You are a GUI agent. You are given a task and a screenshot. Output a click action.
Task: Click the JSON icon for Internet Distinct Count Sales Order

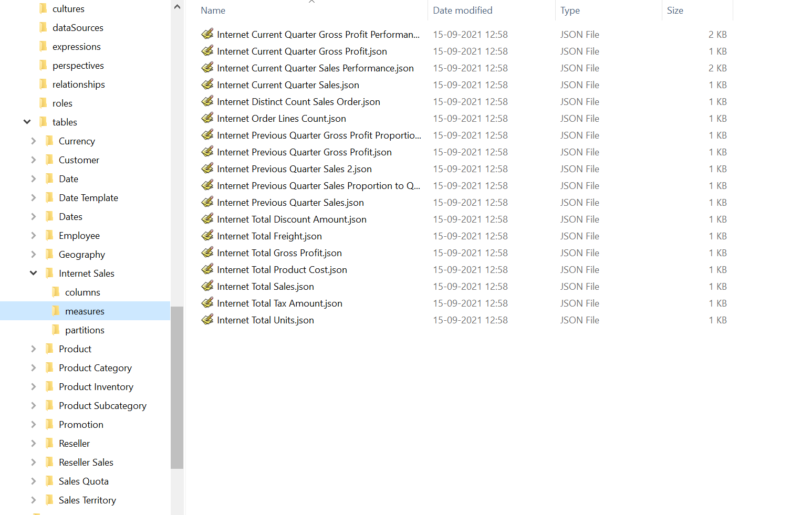click(207, 101)
